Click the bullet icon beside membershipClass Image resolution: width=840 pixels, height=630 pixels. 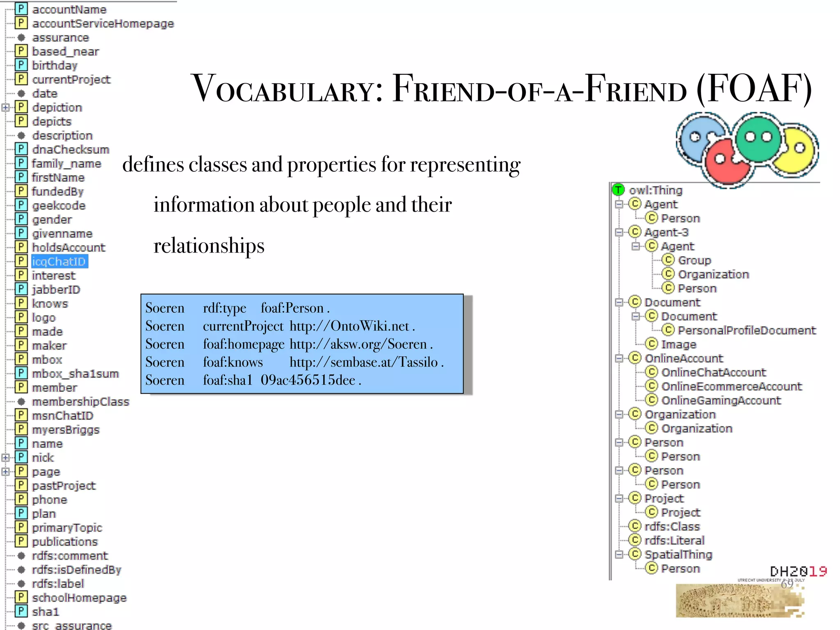[x=21, y=402]
